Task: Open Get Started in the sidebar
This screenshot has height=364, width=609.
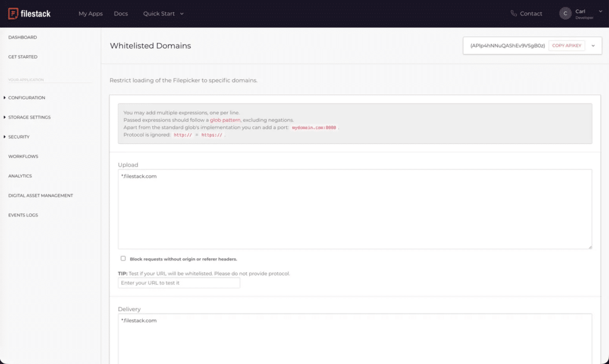Action: tap(23, 57)
